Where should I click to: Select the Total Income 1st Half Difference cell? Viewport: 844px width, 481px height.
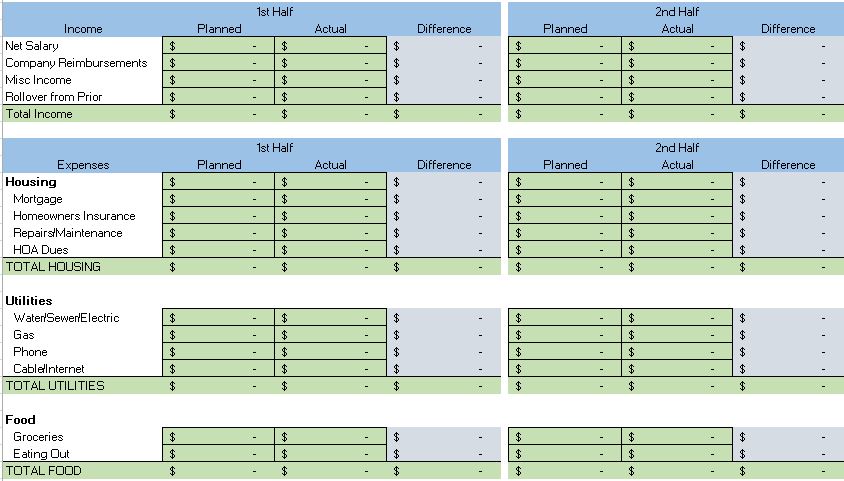[443, 114]
